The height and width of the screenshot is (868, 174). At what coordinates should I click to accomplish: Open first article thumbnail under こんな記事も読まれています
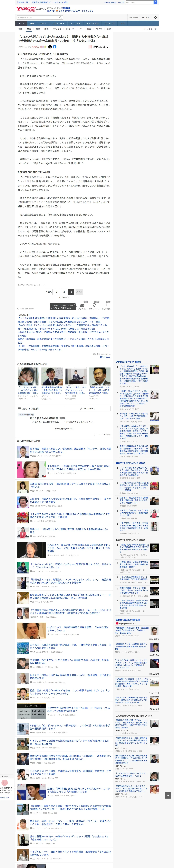28,376
